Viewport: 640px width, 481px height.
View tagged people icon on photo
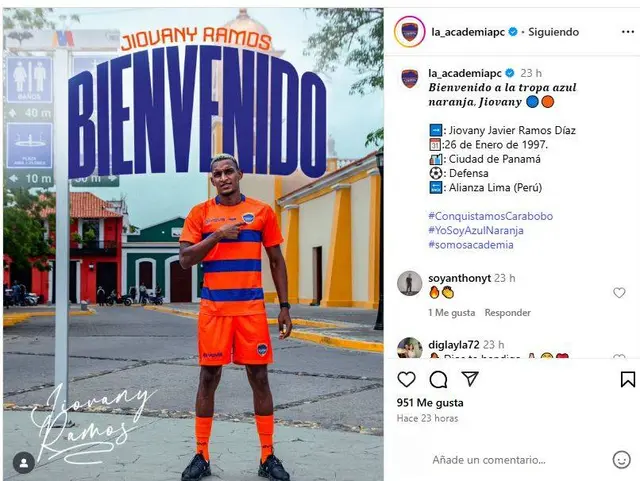[x=24, y=463]
